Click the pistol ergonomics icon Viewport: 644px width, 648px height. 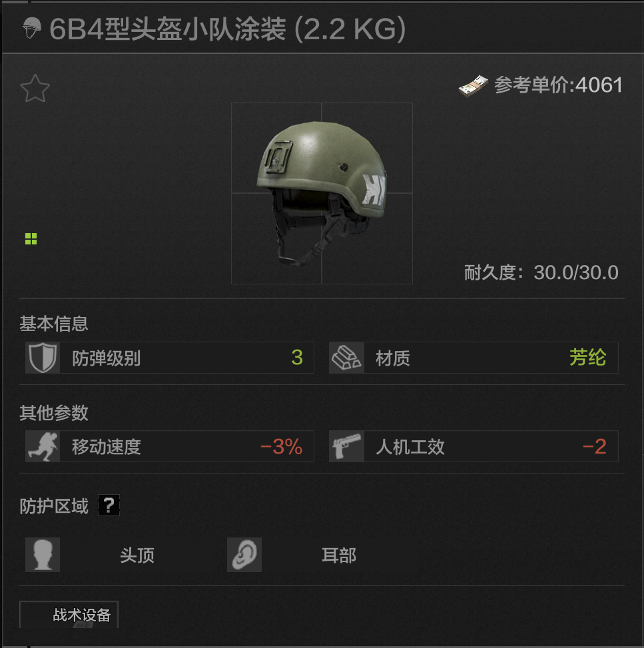click(x=346, y=446)
